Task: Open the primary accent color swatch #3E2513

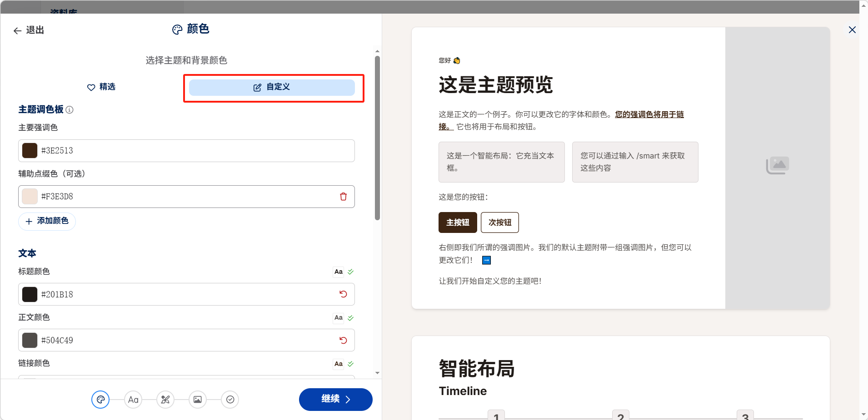Action: (30, 151)
